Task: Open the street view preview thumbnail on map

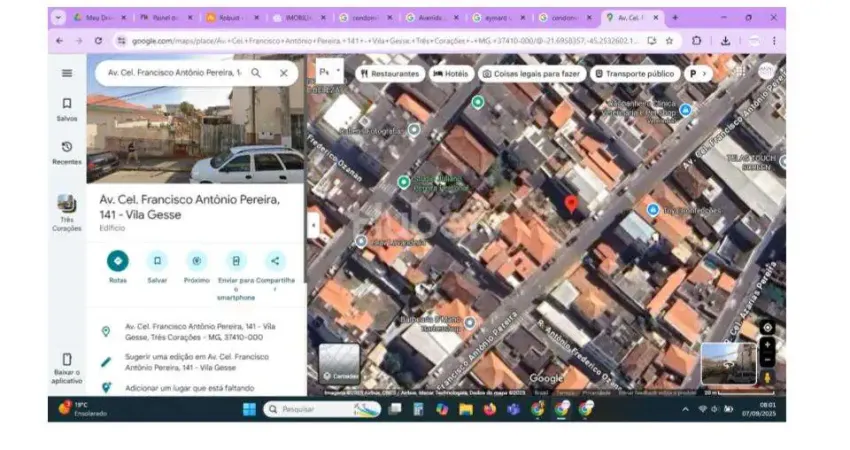Action: (729, 363)
